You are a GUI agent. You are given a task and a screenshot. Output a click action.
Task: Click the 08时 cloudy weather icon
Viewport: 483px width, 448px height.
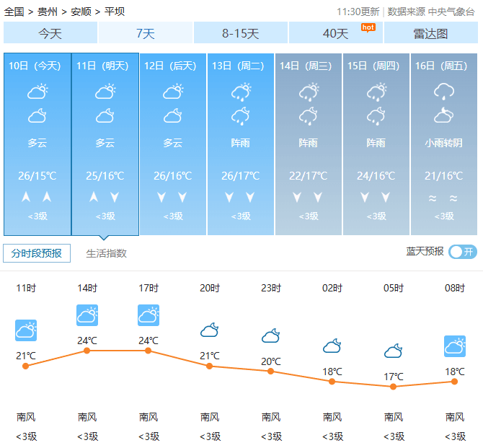coord(455,346)
